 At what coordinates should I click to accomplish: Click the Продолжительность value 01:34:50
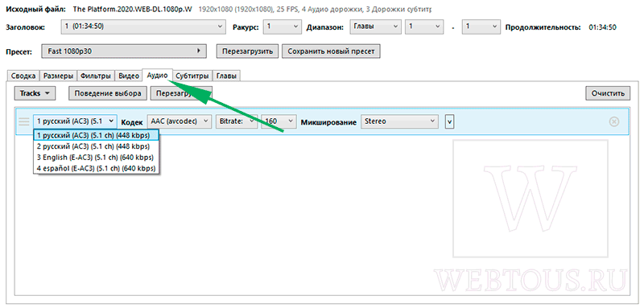click(x=602, y=27)
